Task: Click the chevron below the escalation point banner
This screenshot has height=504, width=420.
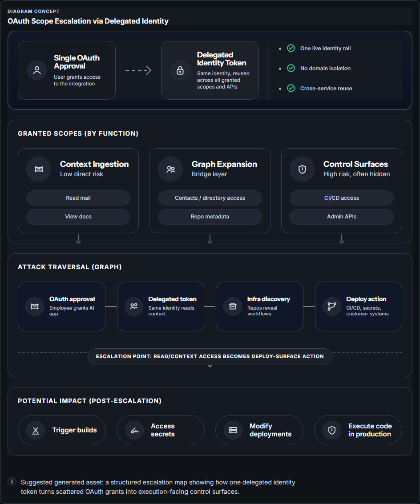Action: pos(210,366)
